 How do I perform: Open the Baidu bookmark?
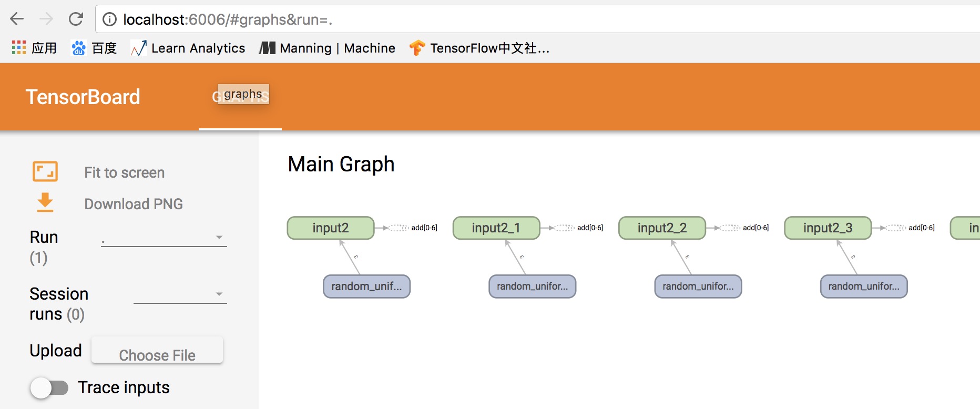[94, 48]
